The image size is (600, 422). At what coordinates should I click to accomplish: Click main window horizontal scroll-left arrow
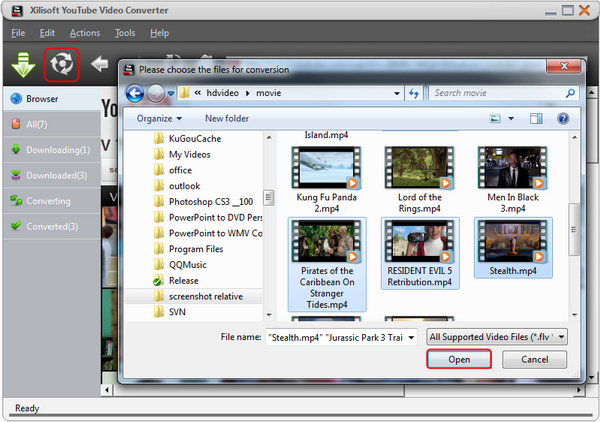tap(107, 390)
